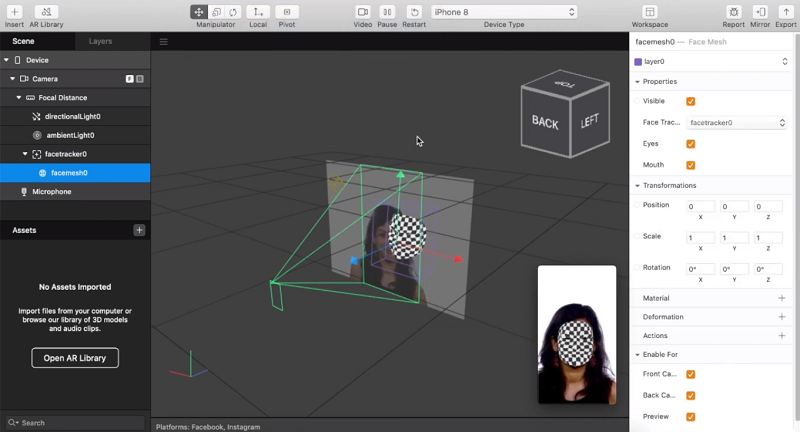Collapse the Transformations section
The height and width of the screenshot is (432, 800).
coord(638,186)
